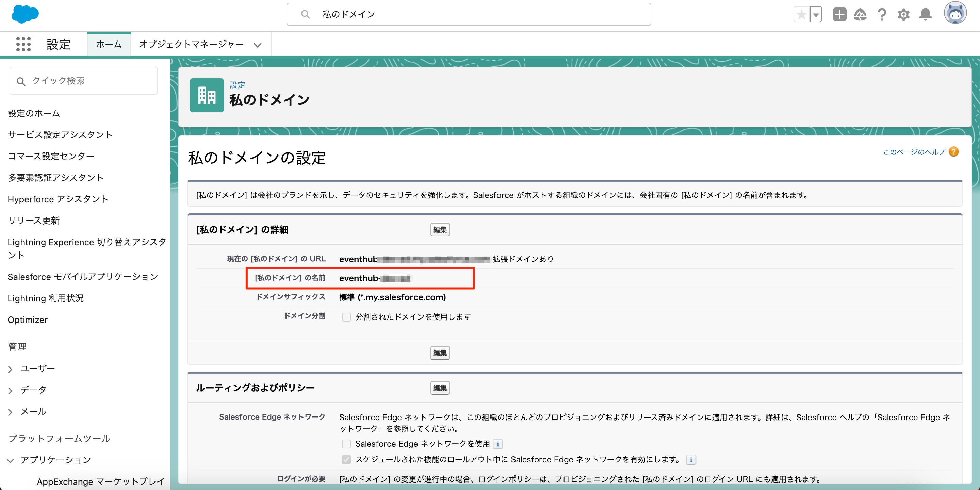Click the info icon beside scheduled rollout checkbox
980x490 pixels.
pos(691,460)
